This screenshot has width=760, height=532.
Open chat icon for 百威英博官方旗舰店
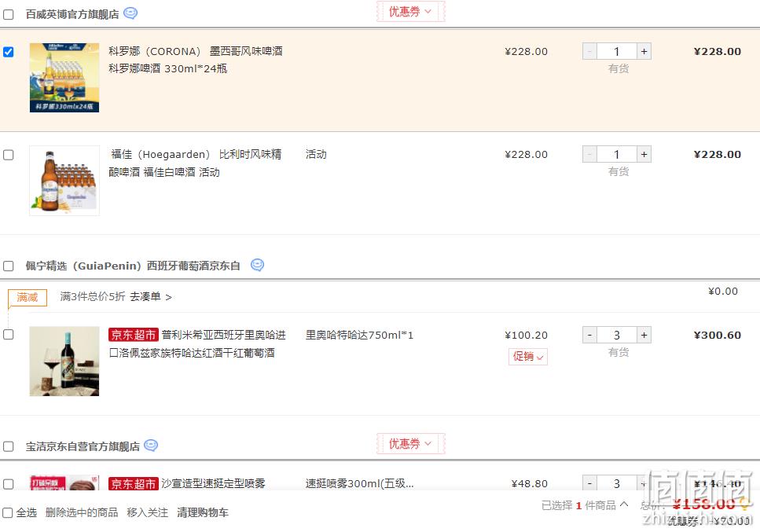130,13
